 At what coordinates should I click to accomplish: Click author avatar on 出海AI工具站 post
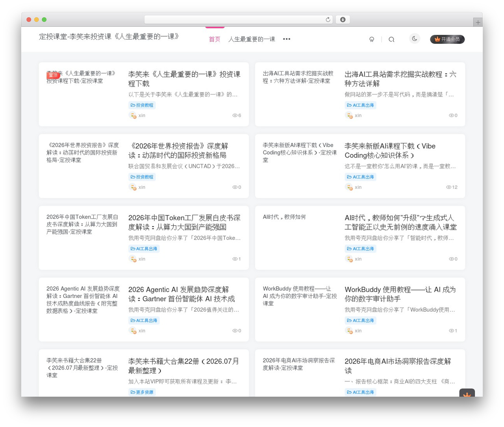point(349,115)
